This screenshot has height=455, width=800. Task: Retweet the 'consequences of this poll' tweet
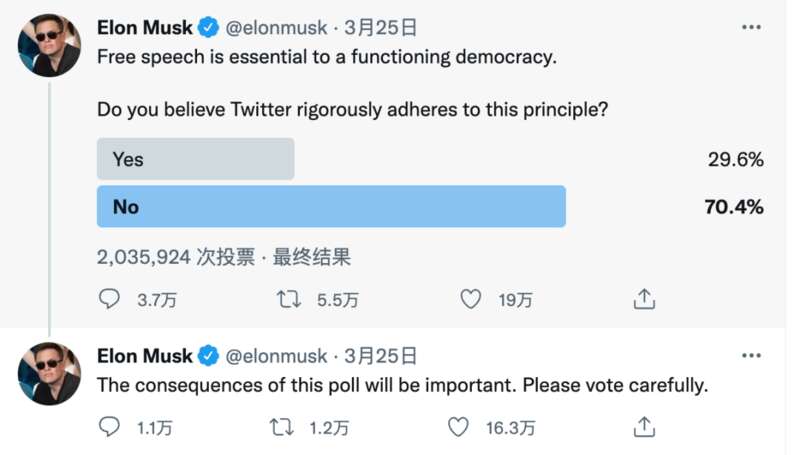pos(282,426)
